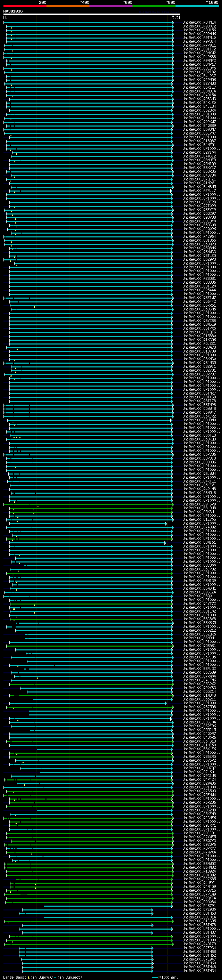Click the red 20% identity legend segment
222x980 pixels.
[x=25, y=6]
